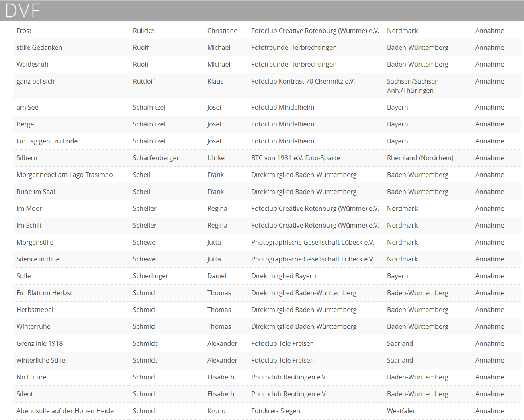This screenshot has width=524, height=420.
Task: Select the title 'stille Gedanken'
Action: click(x=39, y=47)
